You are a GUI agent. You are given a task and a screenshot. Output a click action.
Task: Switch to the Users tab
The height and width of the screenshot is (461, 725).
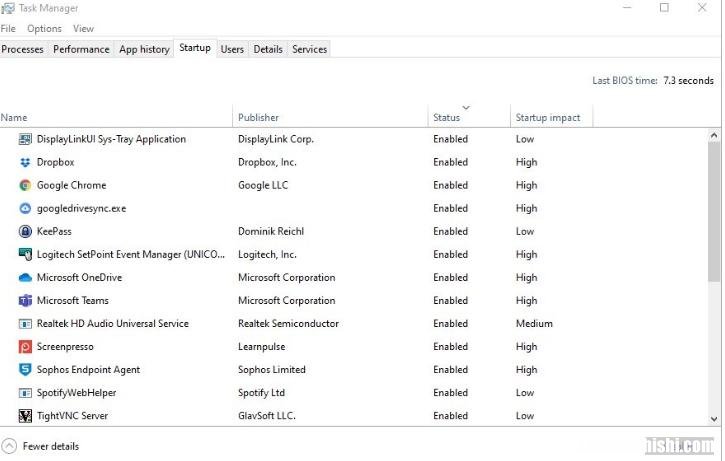(x=232, y=49)
